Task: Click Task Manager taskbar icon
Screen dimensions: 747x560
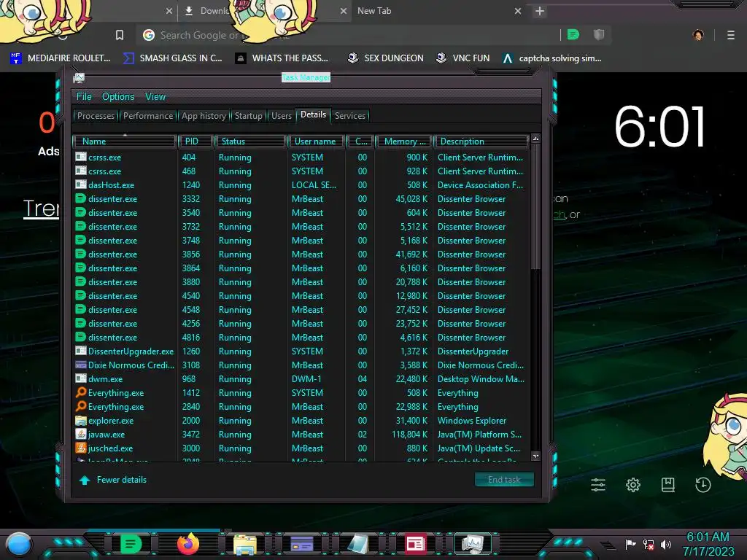Action: coord(473,544)
